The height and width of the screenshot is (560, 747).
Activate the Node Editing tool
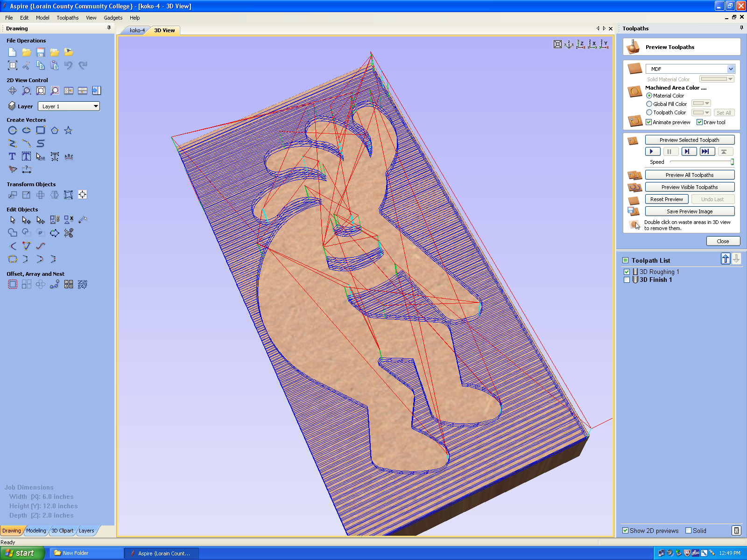27,220
